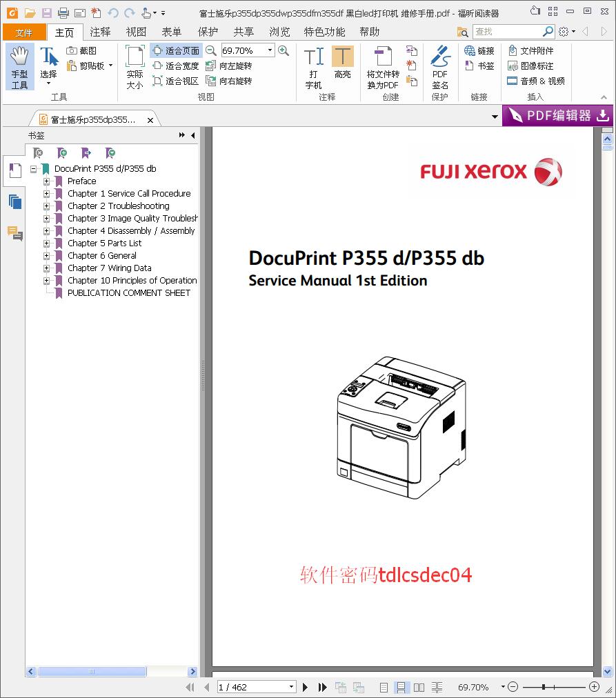
Task: Open PUBLICATION COMMENT SHEET bookmark
Action: 129,293
